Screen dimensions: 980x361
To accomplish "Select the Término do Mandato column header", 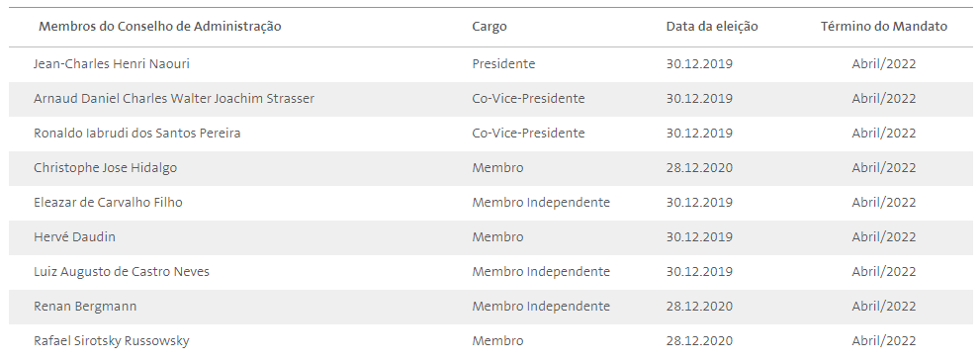I will pyautogui.click(x=884, y=27).
